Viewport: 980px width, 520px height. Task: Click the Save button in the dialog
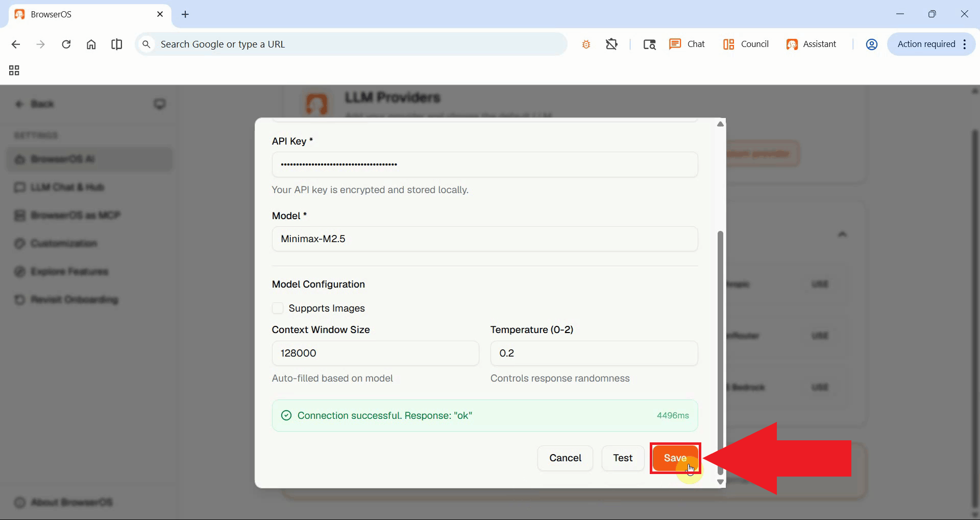click(675, 458)
